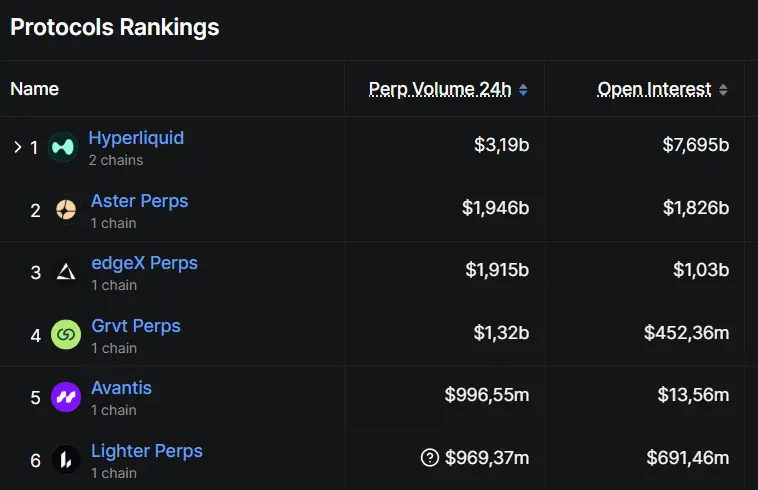Click the purple Avantis logo icon
The height and width of the screenshot is (490, 758).
coord(66,397)
